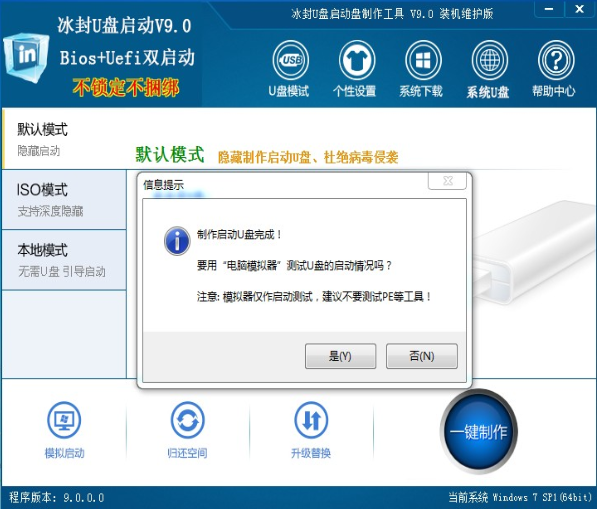Click the 要用“电脑模拟器”测试 question text
The width and height of the screenshot is (597, 510).
[x=294, y=265]
